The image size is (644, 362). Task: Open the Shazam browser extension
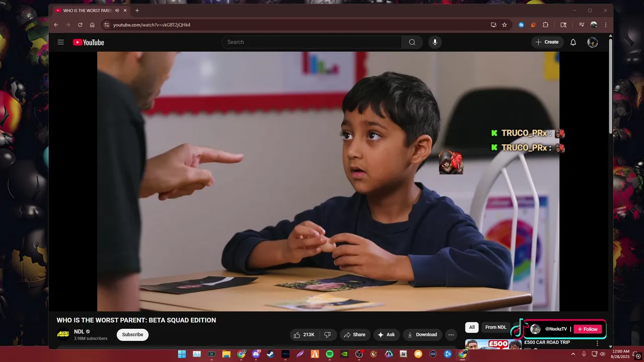click(x=521, y=25)
